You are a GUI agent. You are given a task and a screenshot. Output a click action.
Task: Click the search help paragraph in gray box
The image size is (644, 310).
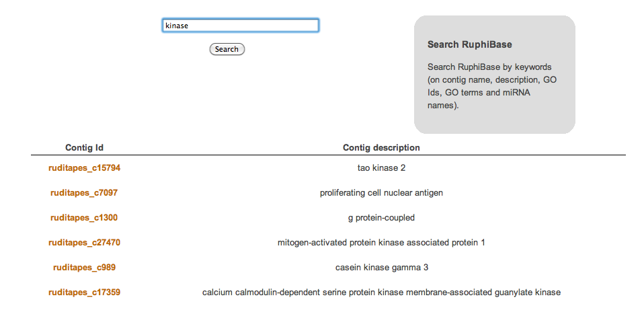492,86
